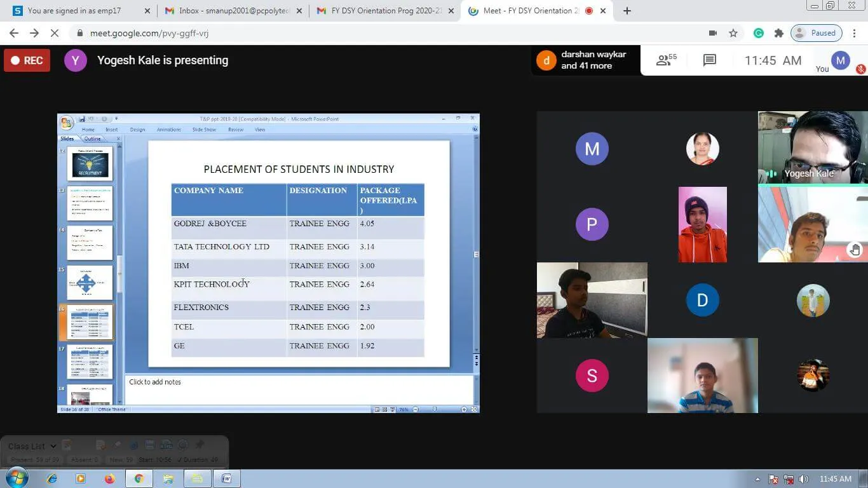Bookmark this page with the star icon

[x=733, y=33]
